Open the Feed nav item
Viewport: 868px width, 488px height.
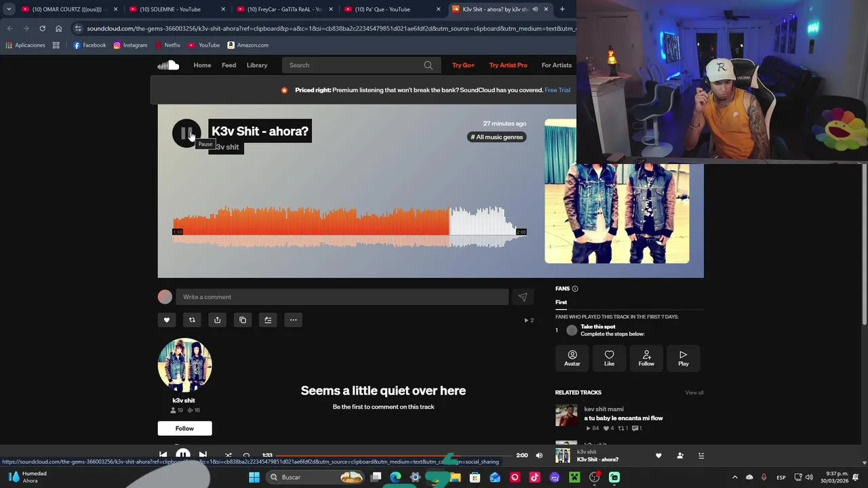[229, 65]
